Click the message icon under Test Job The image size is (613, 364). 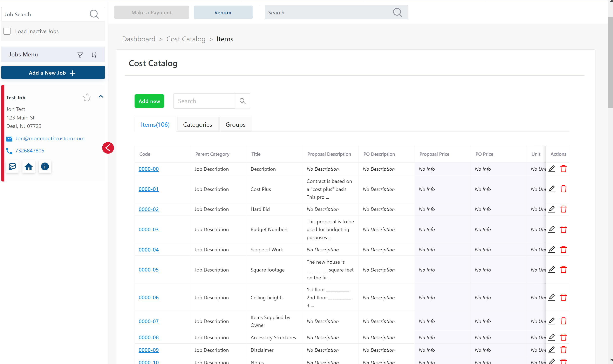12,167
